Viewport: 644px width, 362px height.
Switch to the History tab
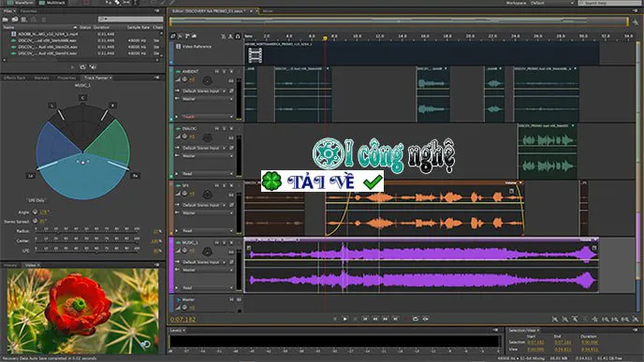(10, 265)
